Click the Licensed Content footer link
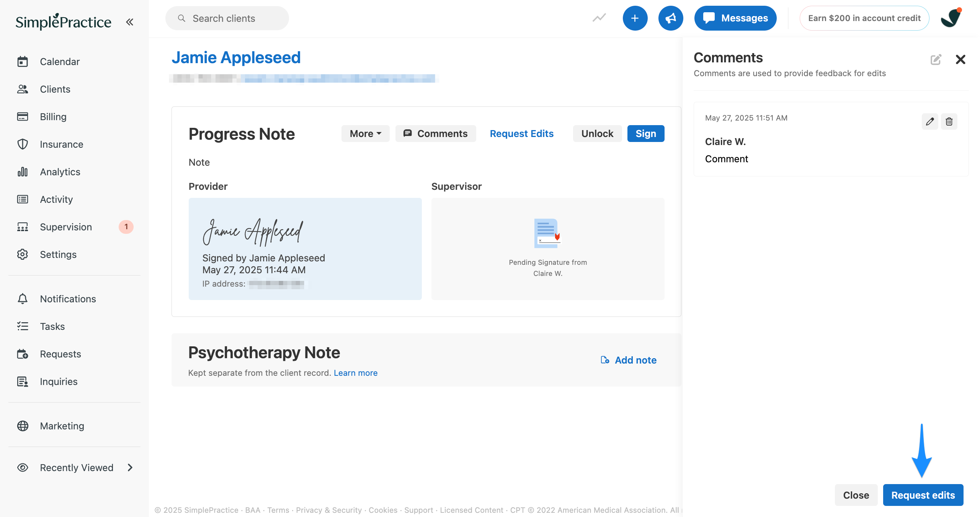Screen dimensions: 980x517 [x=472, y=510]
